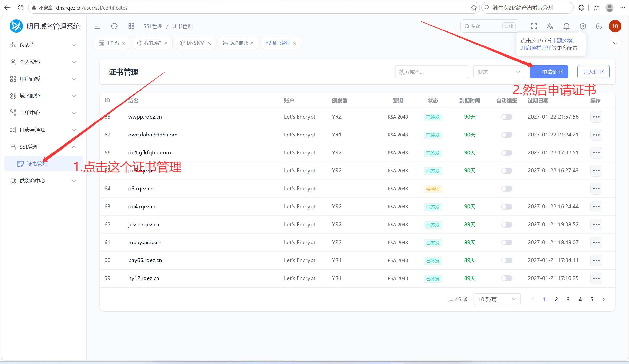Screen dimensions: 629x364
Task: Toggle auto-renew for qwe.dabai9999.com
Action: (x=507, y=135)
